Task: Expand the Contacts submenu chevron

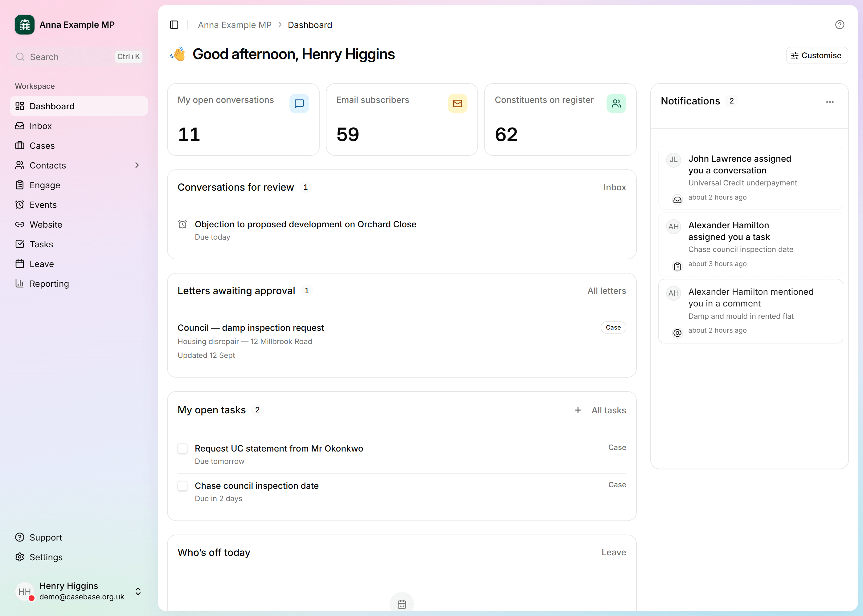Action: click(137, 165)
